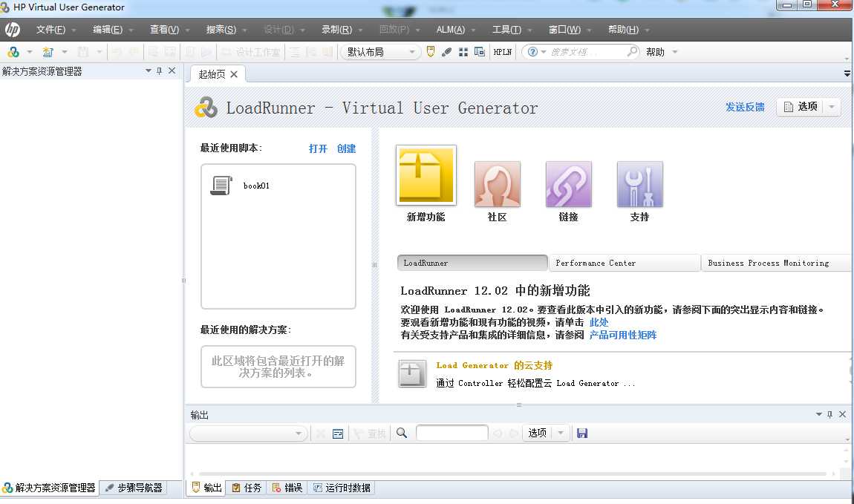Select the Performance Center tab

(624, 263)
